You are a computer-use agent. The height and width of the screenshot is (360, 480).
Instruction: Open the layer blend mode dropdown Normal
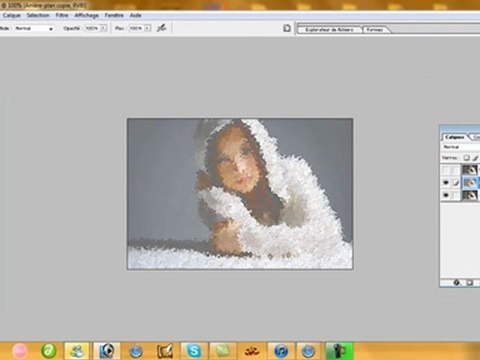click(461, 147)
